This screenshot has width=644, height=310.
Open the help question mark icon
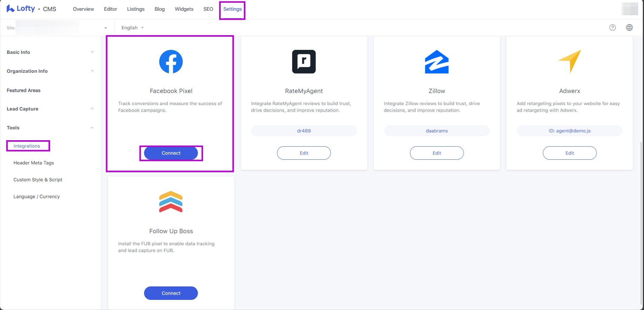(612, 28)
